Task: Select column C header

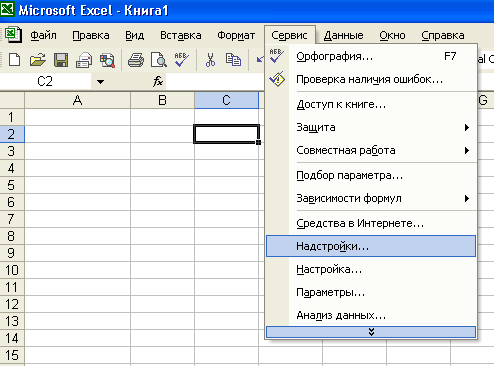Action: point(226,100)
